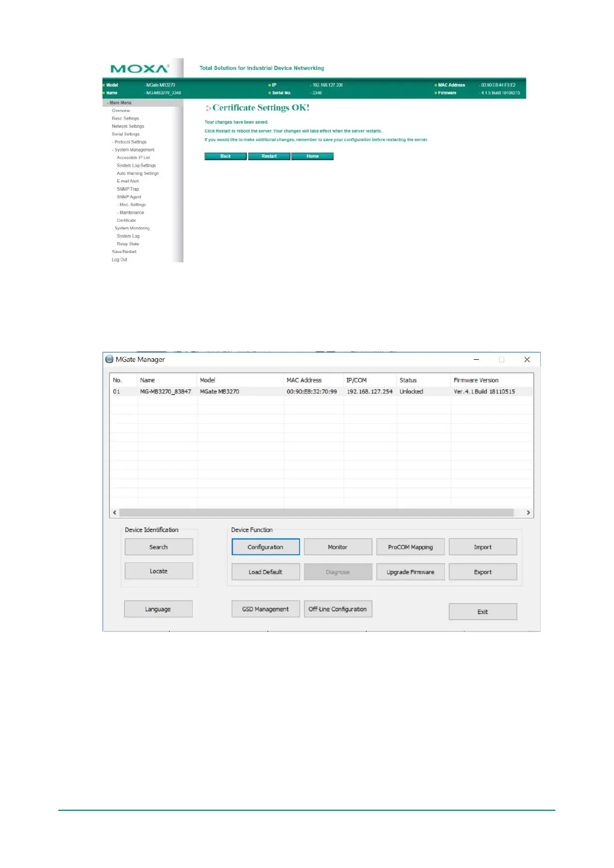614x868 pixels.
Task: Click the Language button
Action: (x=158, y=609)
